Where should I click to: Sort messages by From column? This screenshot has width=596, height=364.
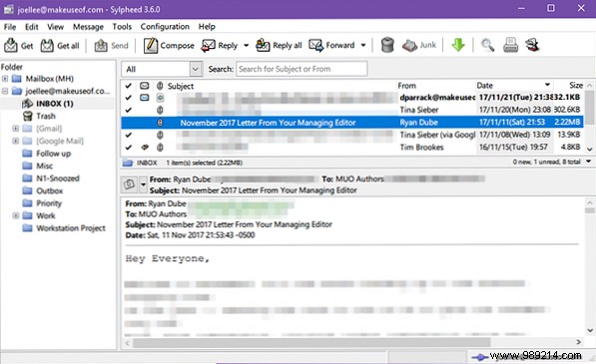tap(436, 86)
